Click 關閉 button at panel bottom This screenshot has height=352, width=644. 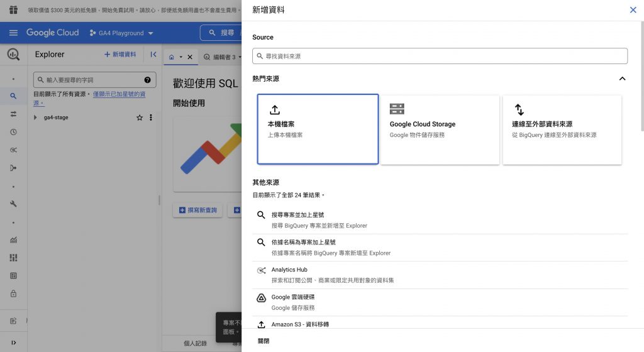[x=264, y=341]
